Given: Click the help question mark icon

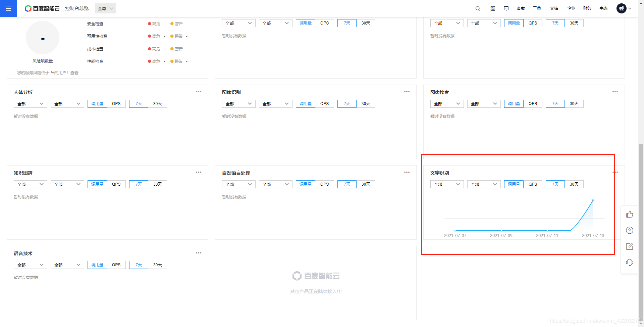Looking at the screenshot, I should point(630,230).
